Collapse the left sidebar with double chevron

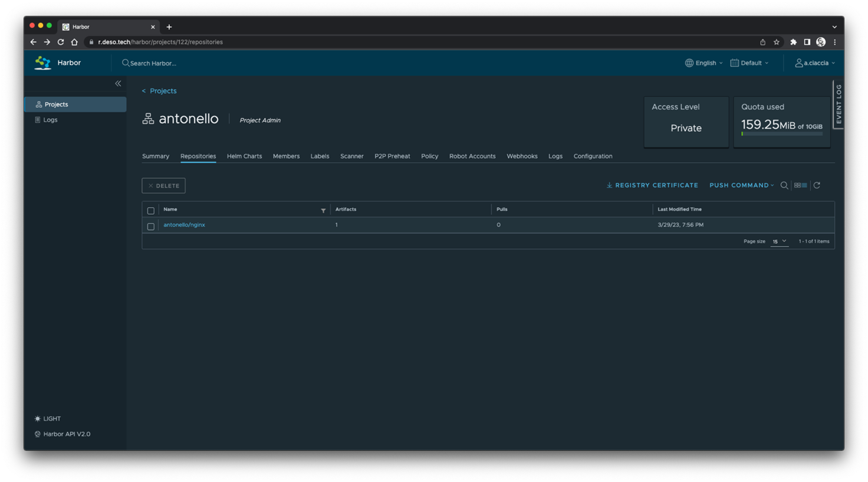point(118,84)
